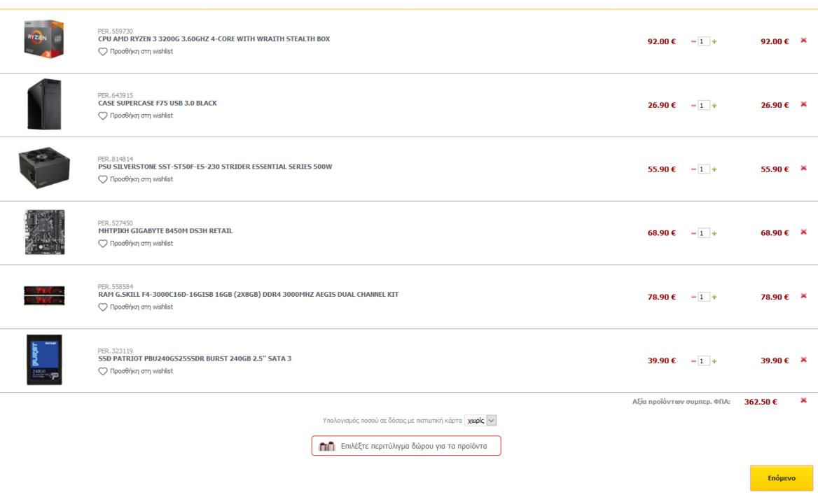Add Ryzen CPU via Προσθήκη στη wishlist text
The width and height of the screenshot is (818, 504).
pyautogui.click(x=141, y=52)
